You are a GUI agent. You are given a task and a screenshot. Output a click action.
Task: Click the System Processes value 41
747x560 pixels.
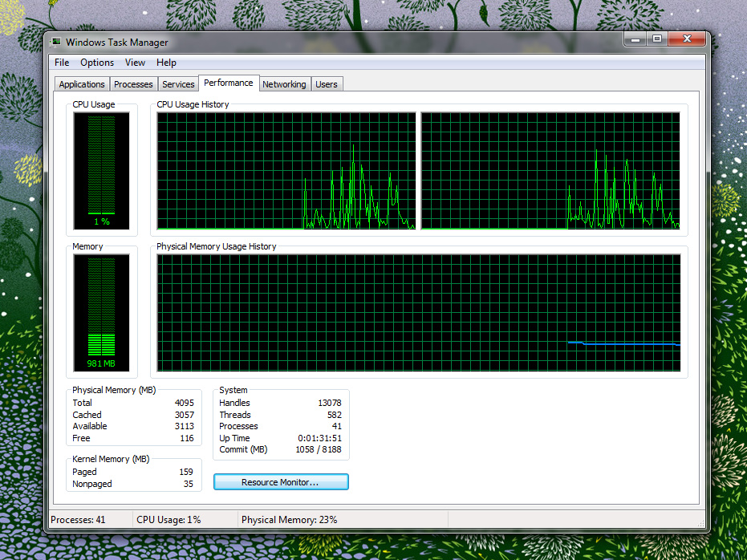point(337,426)
